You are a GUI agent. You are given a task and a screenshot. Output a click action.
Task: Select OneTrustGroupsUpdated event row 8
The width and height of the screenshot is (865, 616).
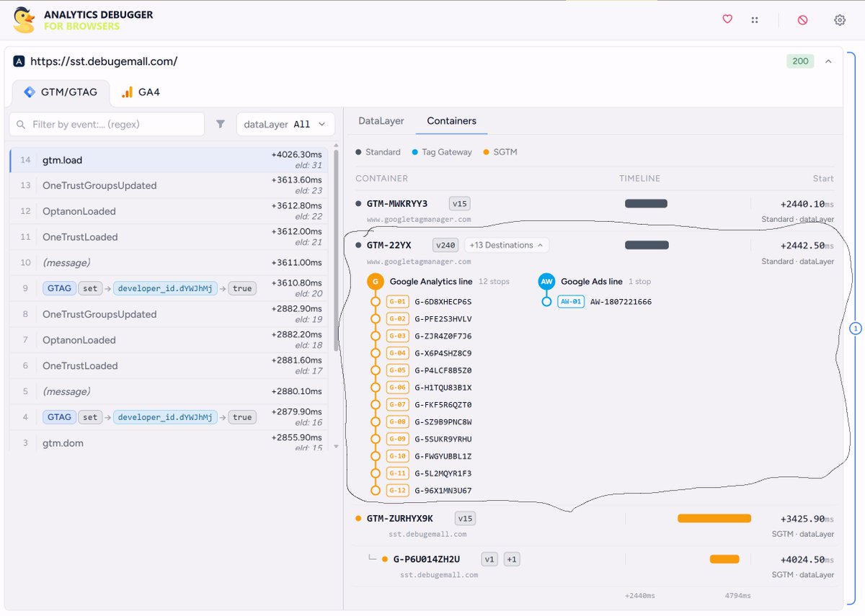tap(169, 314)
